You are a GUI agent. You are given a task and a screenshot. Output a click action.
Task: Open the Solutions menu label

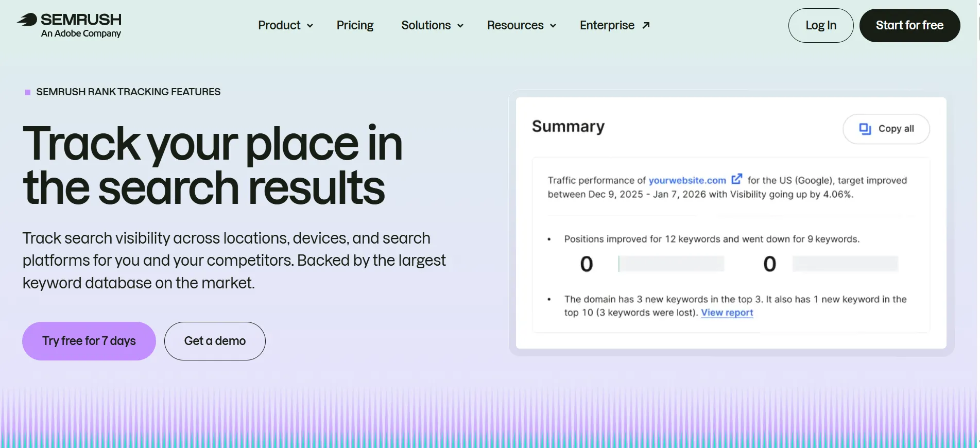426,25
